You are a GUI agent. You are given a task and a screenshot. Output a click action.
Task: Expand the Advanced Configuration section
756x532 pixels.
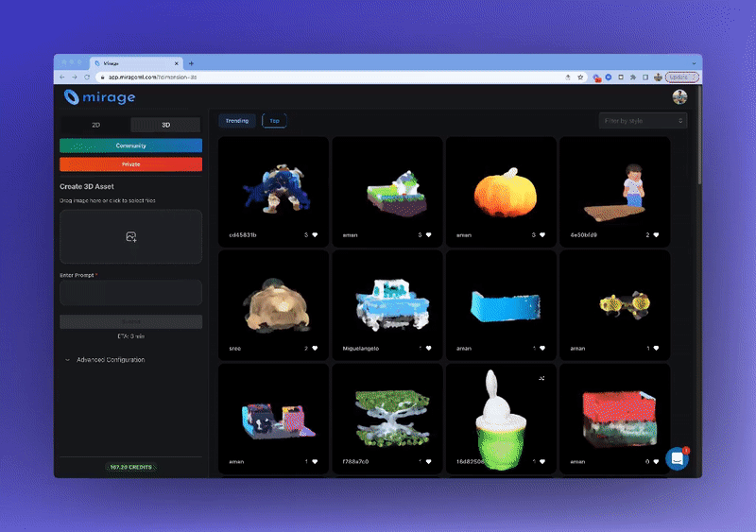(110, 360)
